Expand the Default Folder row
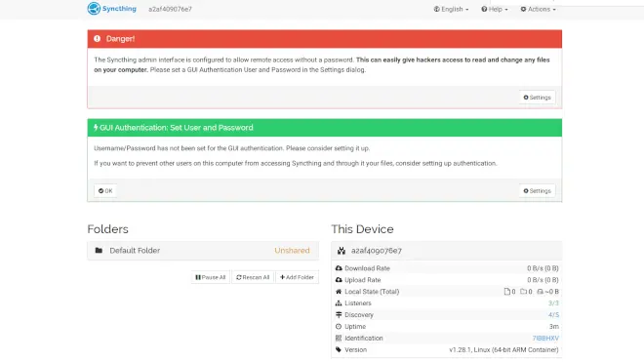 pos(203,250)
